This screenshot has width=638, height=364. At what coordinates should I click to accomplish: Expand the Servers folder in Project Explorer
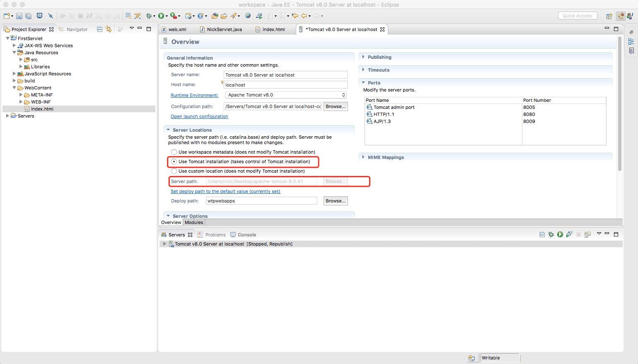(x=7, y=116)
